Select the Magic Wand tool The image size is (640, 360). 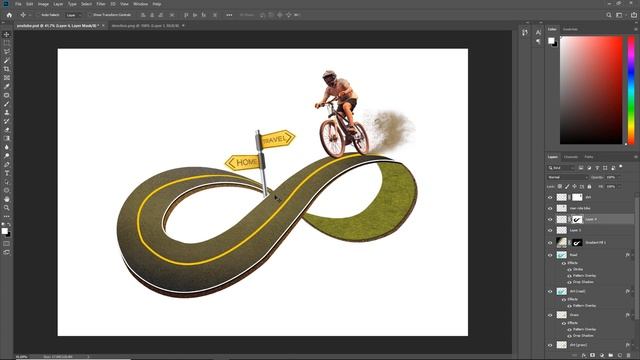(x=7, y=60)
